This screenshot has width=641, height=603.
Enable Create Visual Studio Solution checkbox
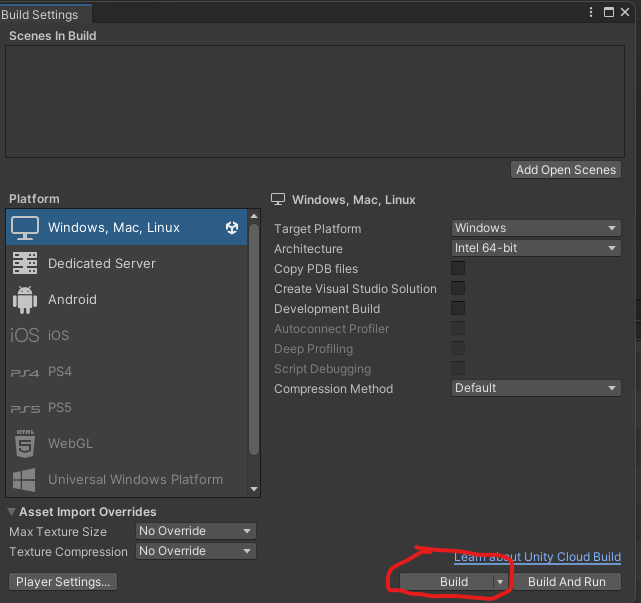click(458, 288)
